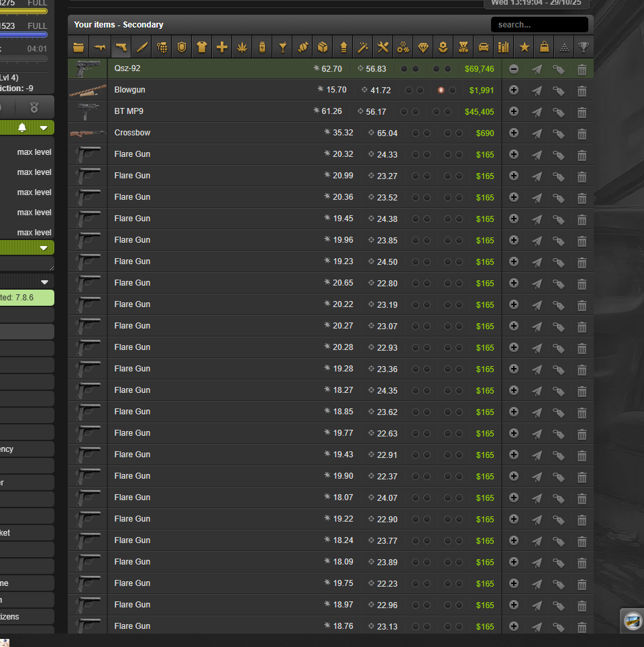Equip the Flare Gun with accuracy 24.38
The image size is (644, 647).
tap(514, 219)
